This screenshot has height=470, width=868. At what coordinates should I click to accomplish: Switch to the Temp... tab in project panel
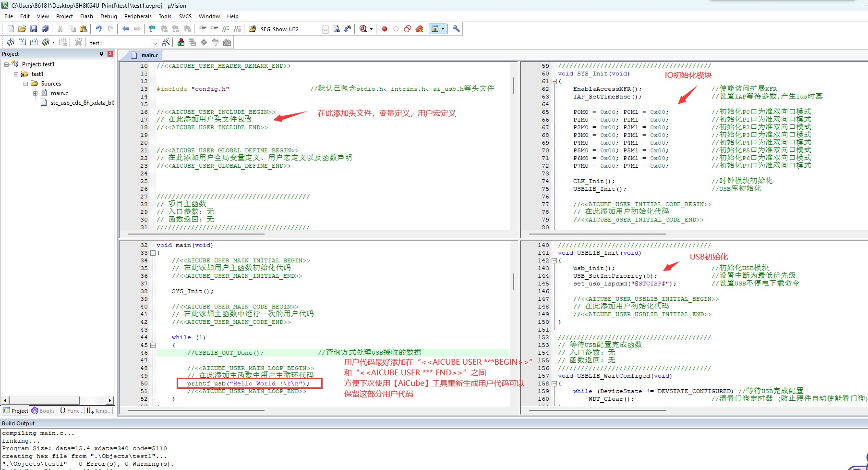[99, 411]
